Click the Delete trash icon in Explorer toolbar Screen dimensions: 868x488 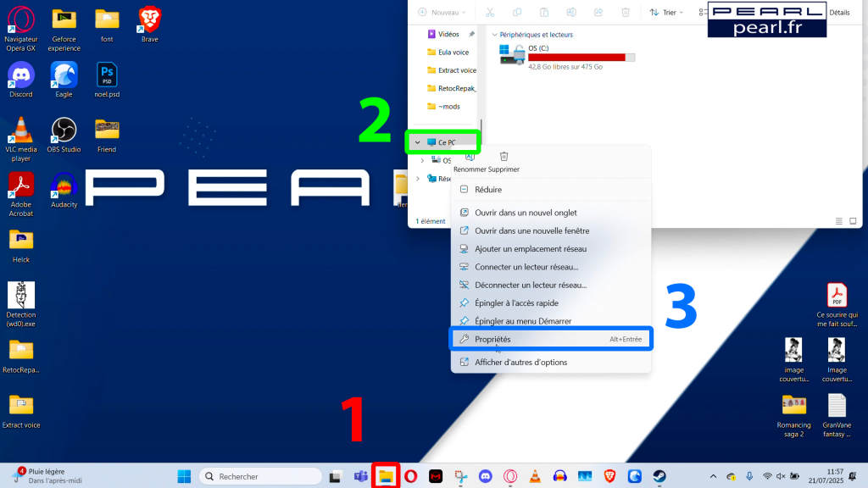coord(626,12)
